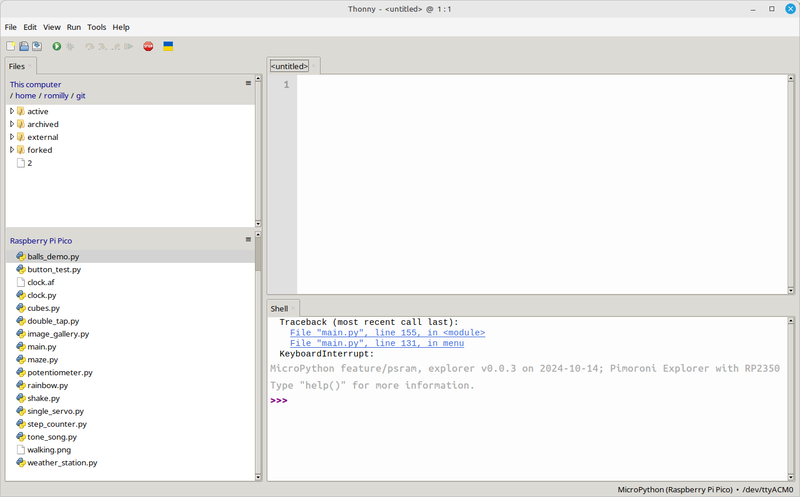Click the Step over debug icon
This screenshot has height=497, width=800.
pyautogui.click(x=90, y=46)
